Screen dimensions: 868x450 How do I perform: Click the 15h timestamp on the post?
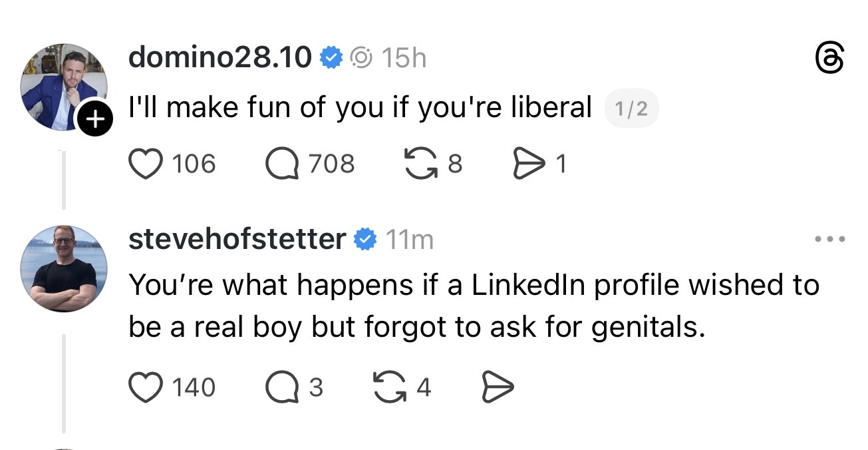click(404, 59)
